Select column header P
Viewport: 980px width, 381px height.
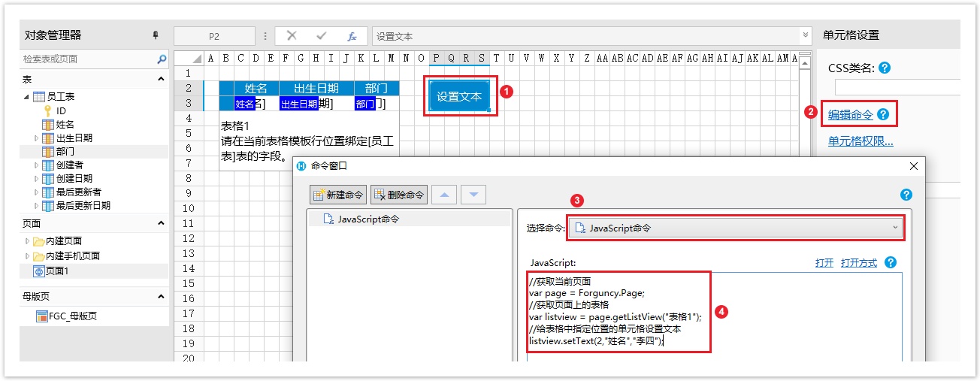pos(437,58)
